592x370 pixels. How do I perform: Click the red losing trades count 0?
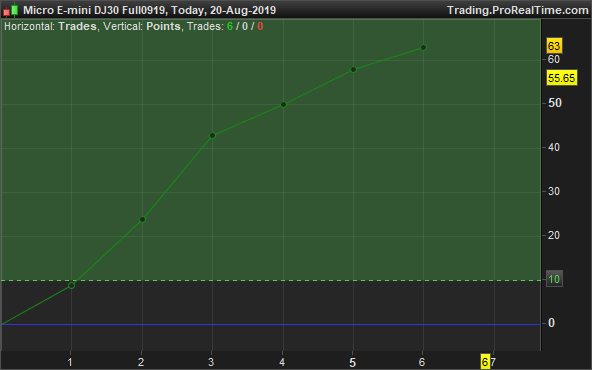point(260,26)
